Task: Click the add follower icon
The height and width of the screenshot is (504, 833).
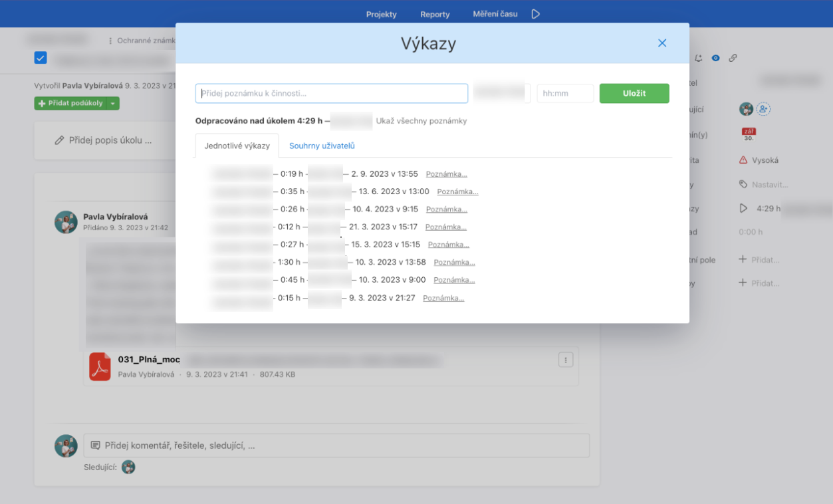Action: coord(763,109)
